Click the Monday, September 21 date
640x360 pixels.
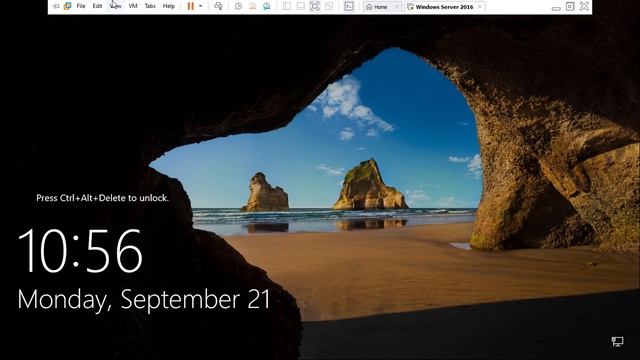click(144, 299)
